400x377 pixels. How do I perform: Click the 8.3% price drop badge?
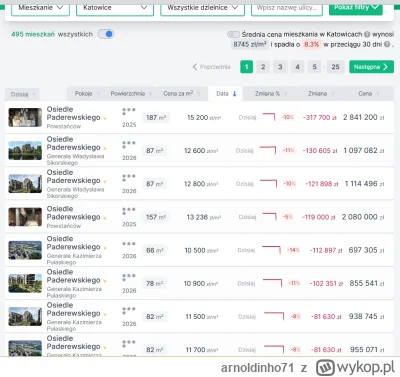(x=312, y=44)
